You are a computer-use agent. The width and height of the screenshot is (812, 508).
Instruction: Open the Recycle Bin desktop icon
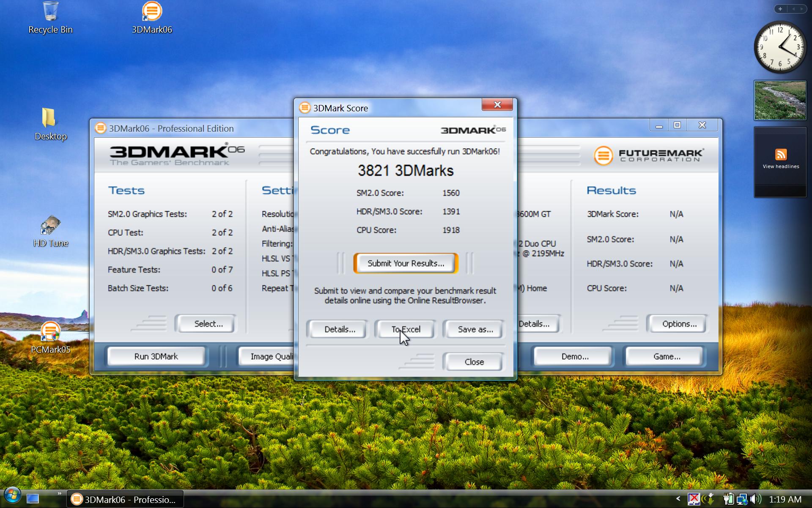tap(50, 18)
